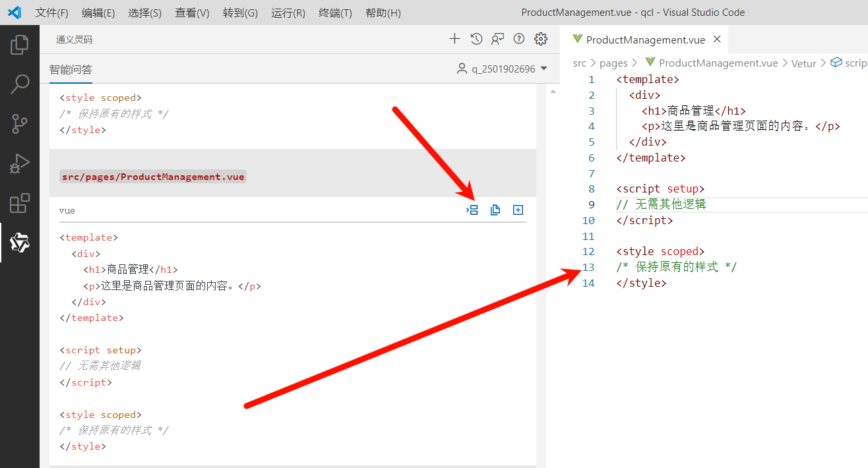Select the Tongyi Lingma activity bar icon
The image size is (868, 468).
(20, 243)
